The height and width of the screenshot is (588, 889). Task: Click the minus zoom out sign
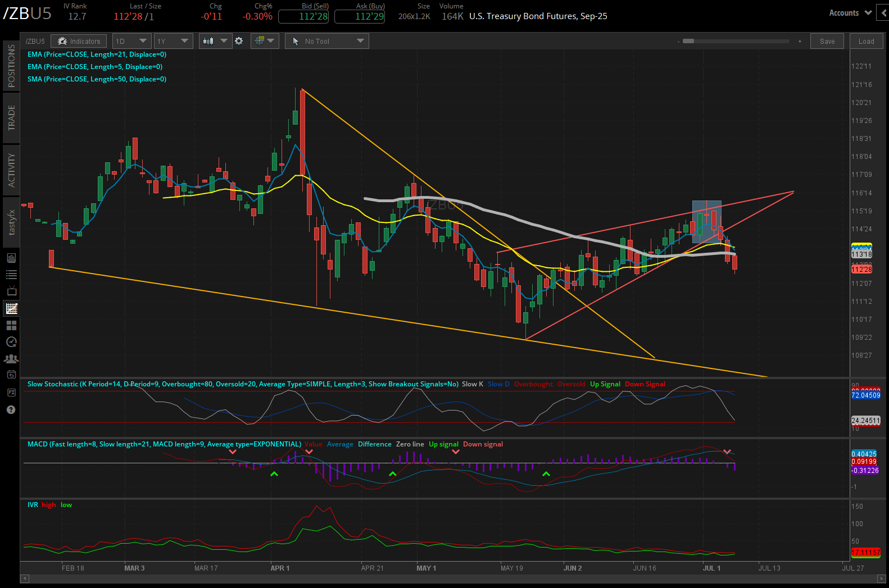pos(678,42)
